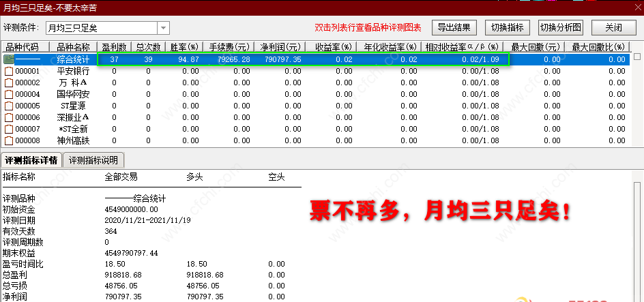
Task: Select the ST星源 row
Action: tap(317, 106)
